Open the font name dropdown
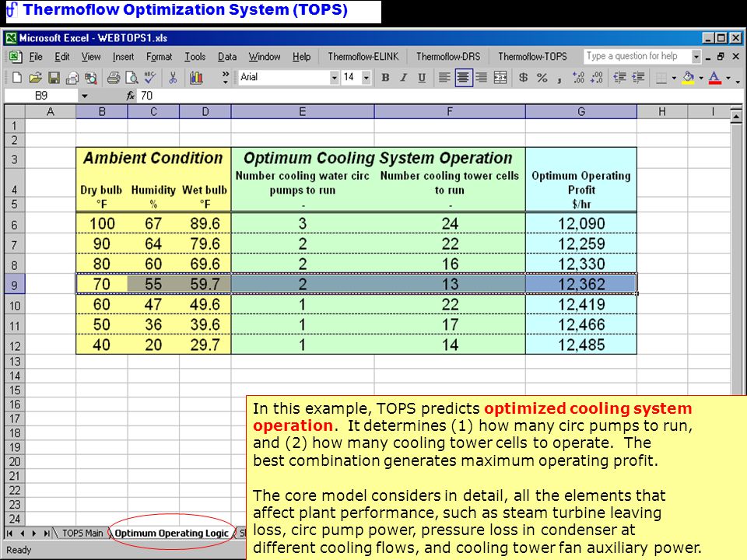Screen dimensions: 747x560 pyautogui.click(x=334, y=78)
